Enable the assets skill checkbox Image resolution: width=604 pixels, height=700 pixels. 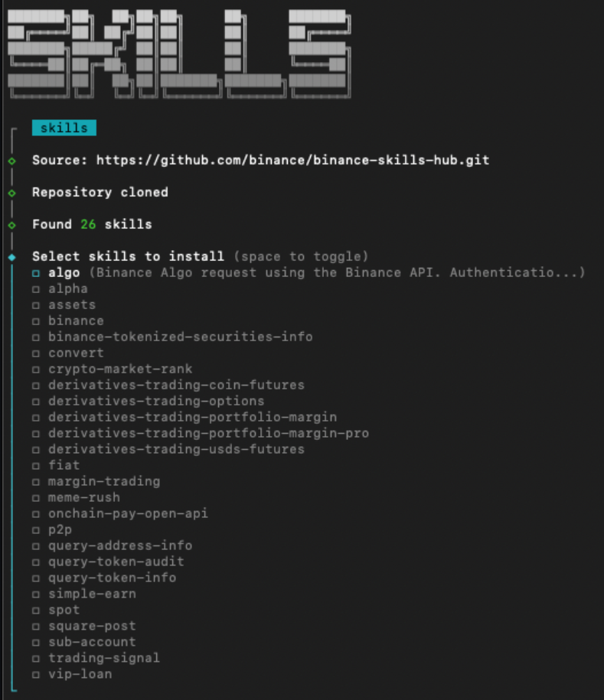point(36,305)
